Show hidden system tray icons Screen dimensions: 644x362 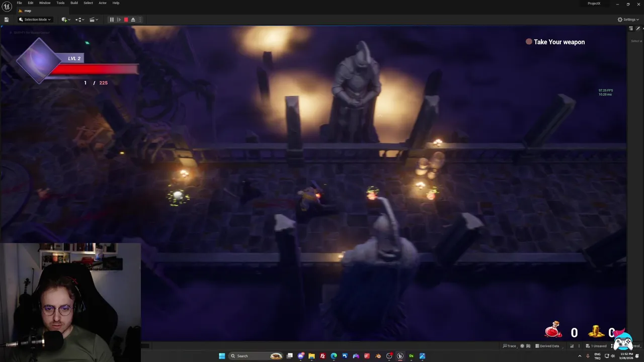tap(580, 356)
